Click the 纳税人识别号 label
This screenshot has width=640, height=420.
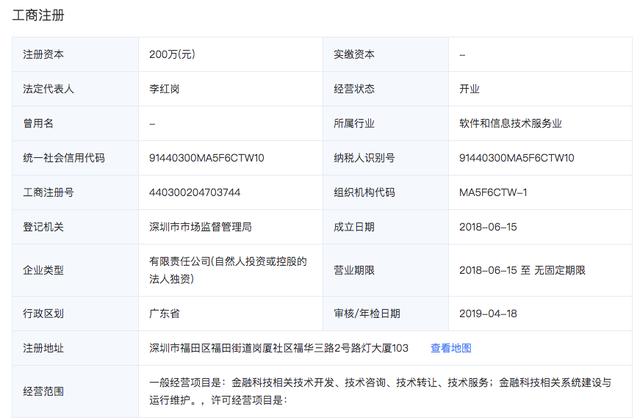pos(364,158)
